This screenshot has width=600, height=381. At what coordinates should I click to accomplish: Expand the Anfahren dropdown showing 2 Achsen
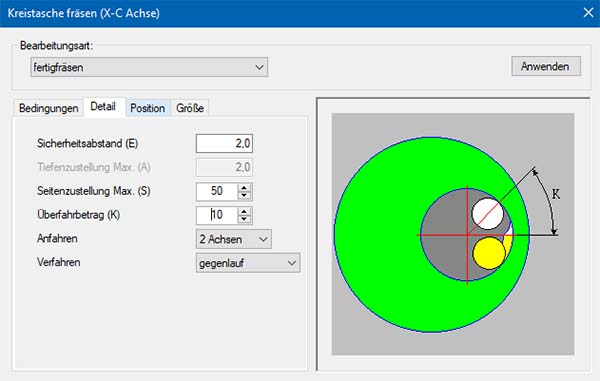233,239
